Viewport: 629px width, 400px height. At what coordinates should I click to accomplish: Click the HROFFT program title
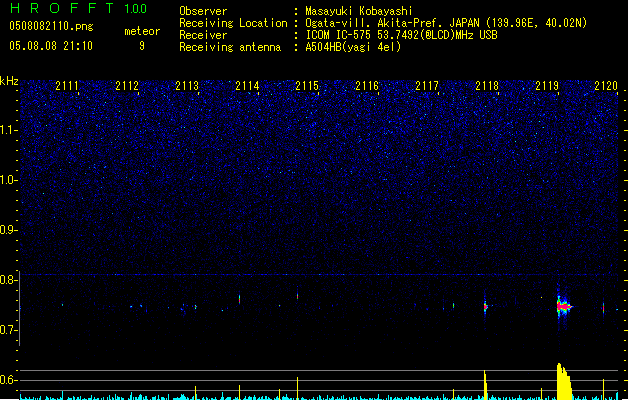62,8
